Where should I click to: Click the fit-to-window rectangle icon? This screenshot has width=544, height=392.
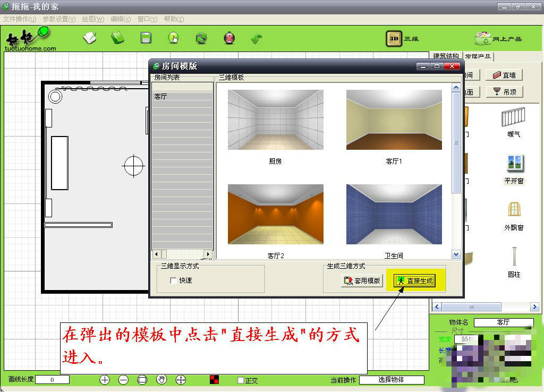[x=142, y=380]
